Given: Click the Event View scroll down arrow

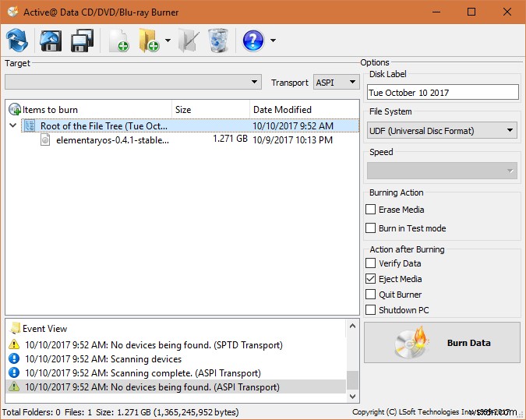Looking at the screenshot, I should point(352,396).
